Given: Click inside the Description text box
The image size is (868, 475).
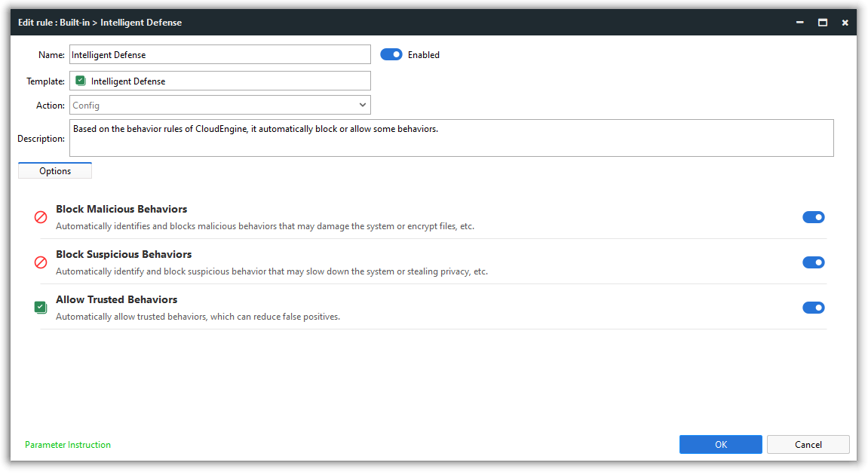Looking at the screenshot, I should [x=451, y=138].
